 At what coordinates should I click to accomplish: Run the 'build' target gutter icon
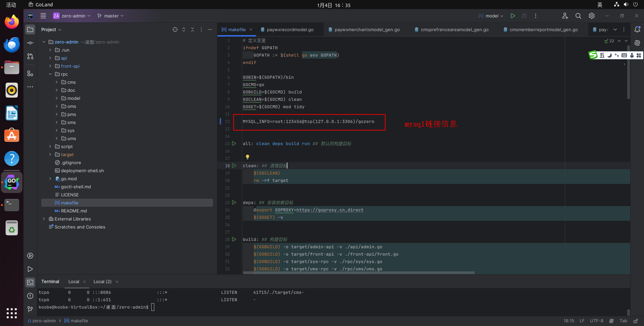[x=234, y=239]
